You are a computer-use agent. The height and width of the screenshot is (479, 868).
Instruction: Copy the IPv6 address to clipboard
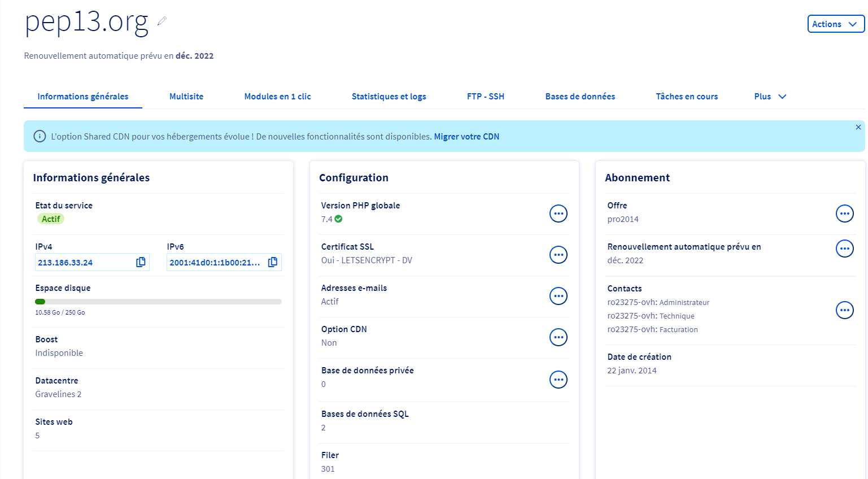pyautogui.click(x=273, y=262)
